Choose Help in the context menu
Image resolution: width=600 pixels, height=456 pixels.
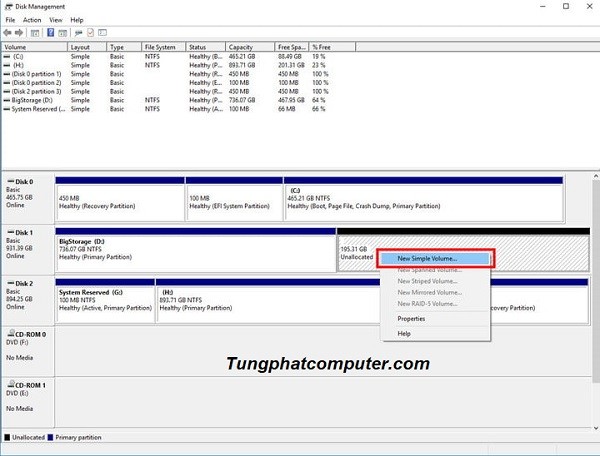pyautogui.click(x=435, y=334)
